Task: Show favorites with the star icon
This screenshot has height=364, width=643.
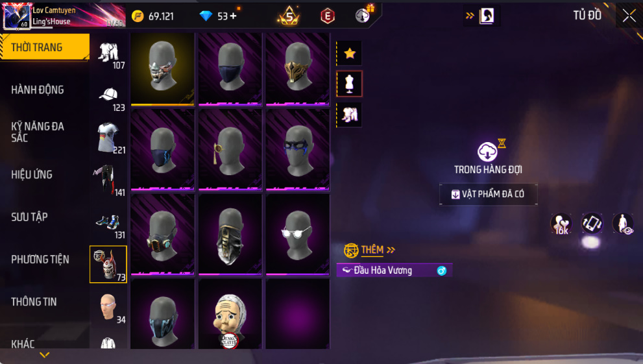Action: point(349,53)
